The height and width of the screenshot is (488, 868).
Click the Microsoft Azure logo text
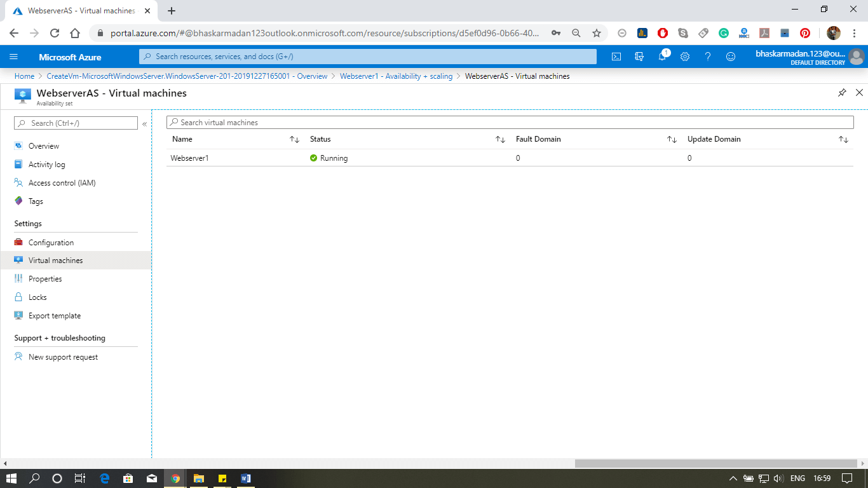tap(70, 57)
